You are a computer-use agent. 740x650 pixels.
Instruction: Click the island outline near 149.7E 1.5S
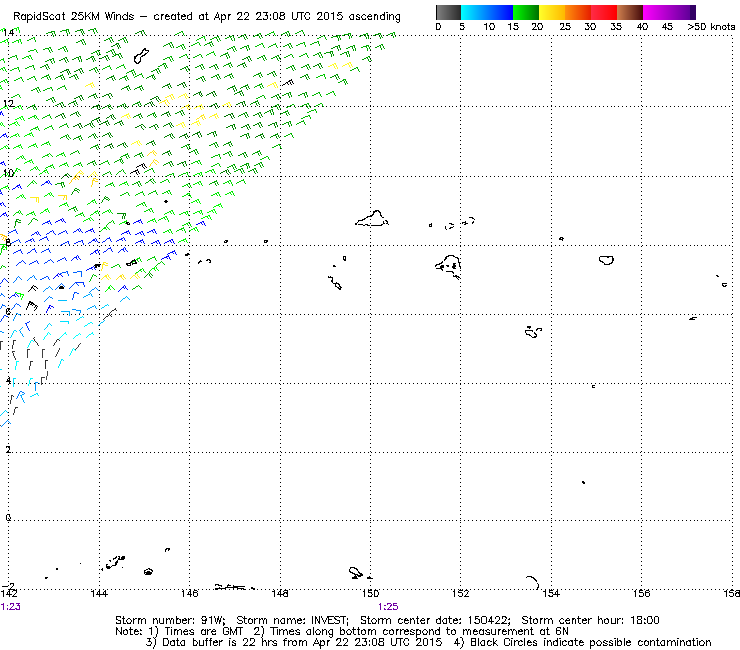pos(356,573)
